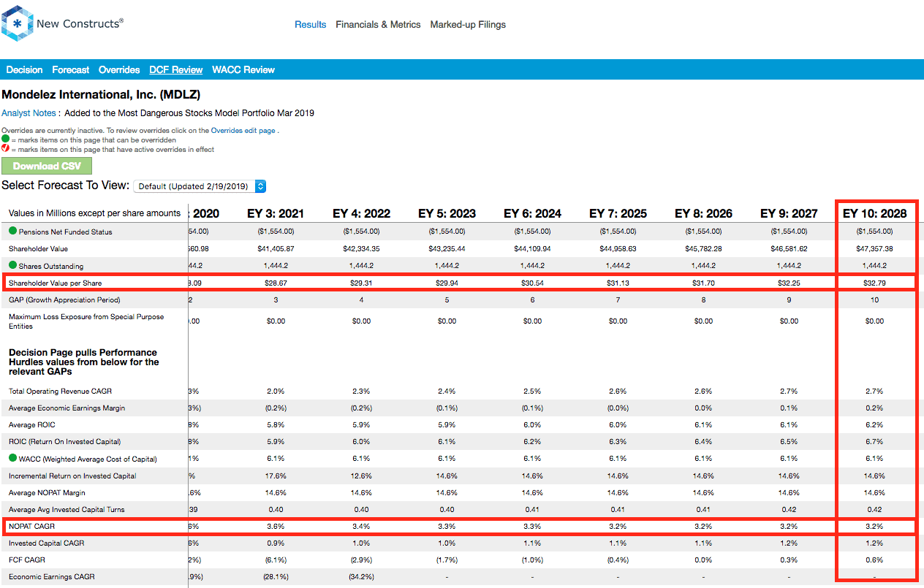Click the Total Operating Revenue CAGR row label
924x588 pixels.
tap(60, 392)
